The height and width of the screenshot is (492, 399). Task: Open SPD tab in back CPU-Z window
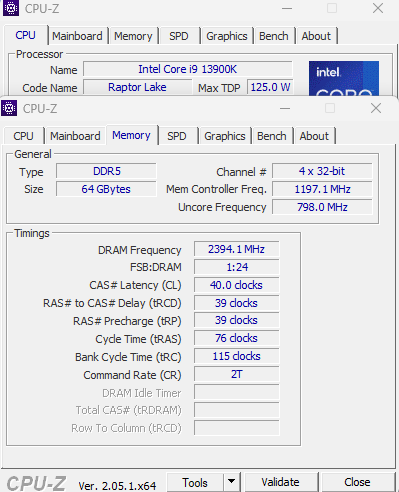[179, 36]
